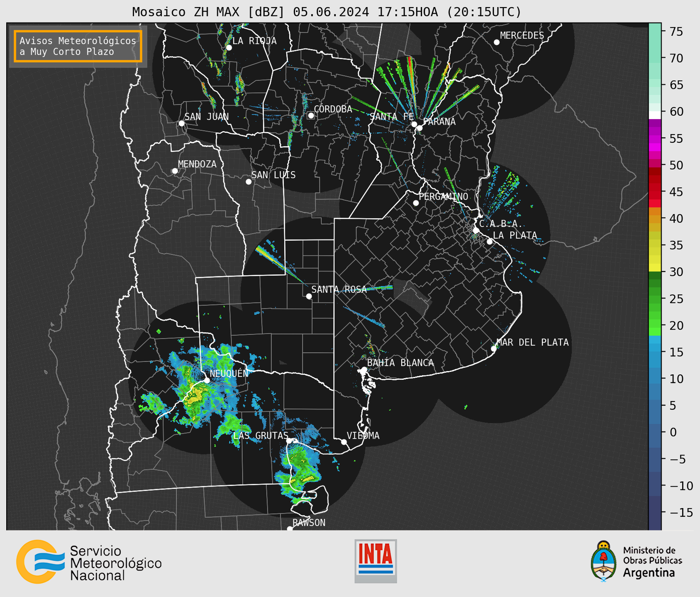Click the RAWSON city marker dot
700x597 pixels.
(290, 529)
